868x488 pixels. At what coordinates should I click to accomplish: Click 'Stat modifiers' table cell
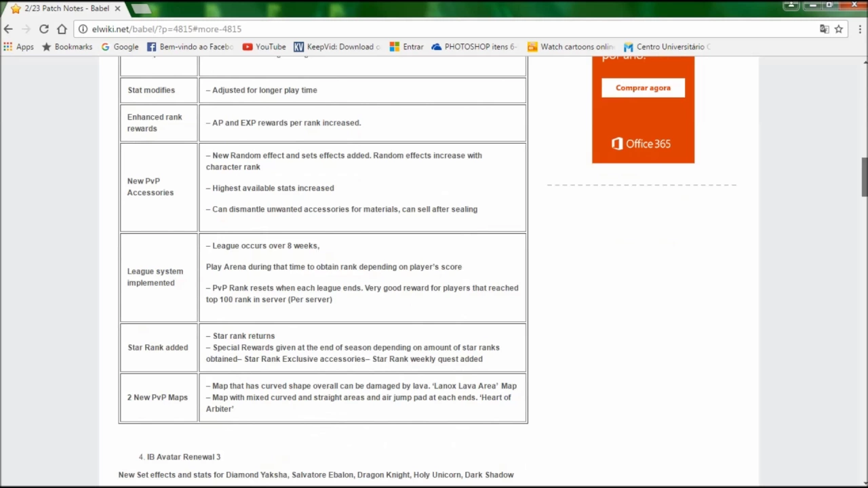point(159,90)
